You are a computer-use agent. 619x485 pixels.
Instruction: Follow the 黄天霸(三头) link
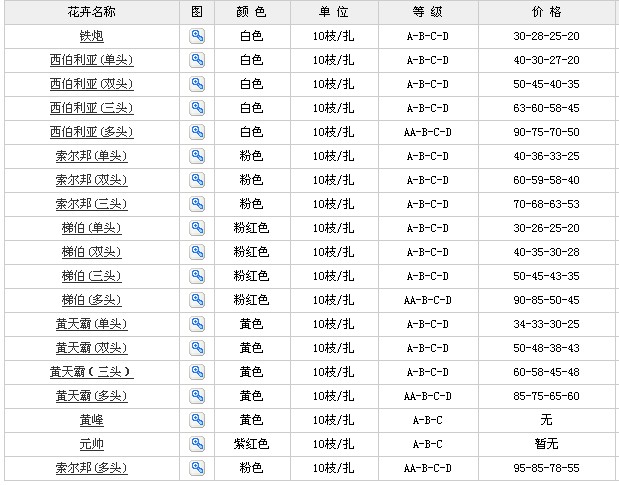point(92,372)
